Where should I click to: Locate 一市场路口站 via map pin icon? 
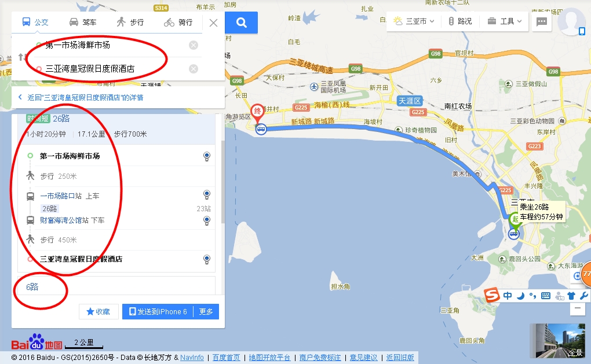(206, 194)
